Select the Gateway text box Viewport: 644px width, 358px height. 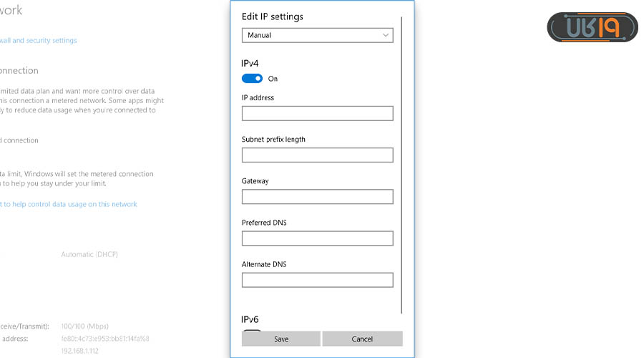(x=317, y=196)
